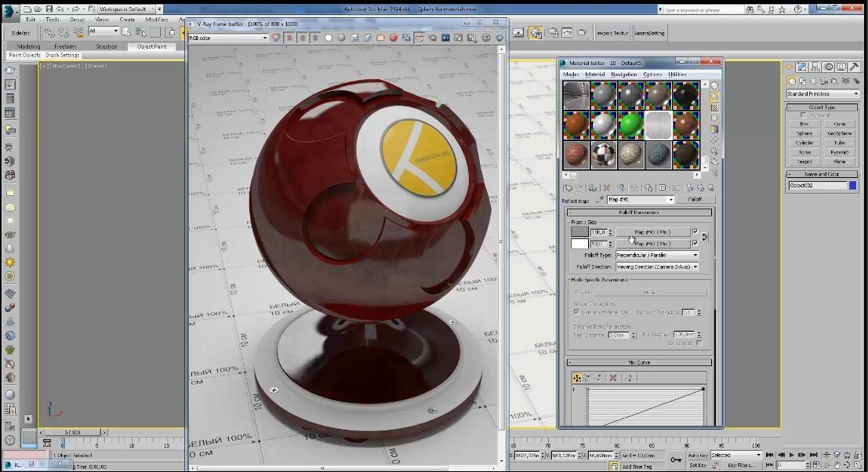Viewport: 868px width, 472px height.
Task: Collapse the Falloff Parameters rollout
Action: (x=639, y=212)
